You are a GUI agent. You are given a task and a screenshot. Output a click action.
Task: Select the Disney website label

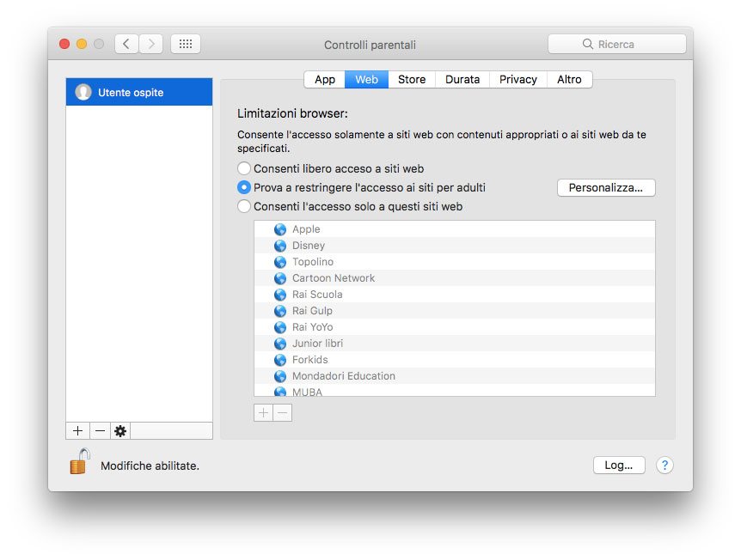[x=309, y=246]
